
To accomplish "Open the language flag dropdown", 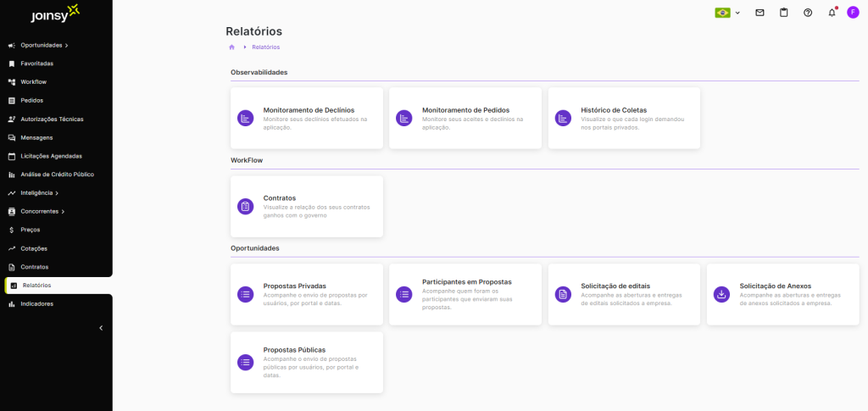I will pyautogui.click(x=727, y=13).
